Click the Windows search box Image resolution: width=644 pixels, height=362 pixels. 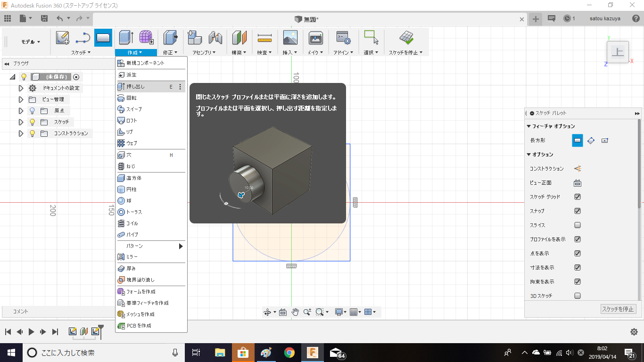(x=104, y=353)
